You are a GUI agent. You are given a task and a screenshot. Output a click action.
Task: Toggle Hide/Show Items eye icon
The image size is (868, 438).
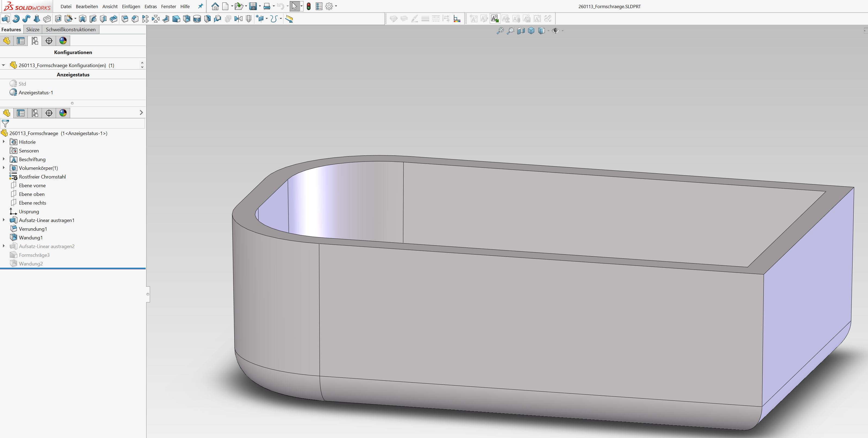[x=555, y=31]
